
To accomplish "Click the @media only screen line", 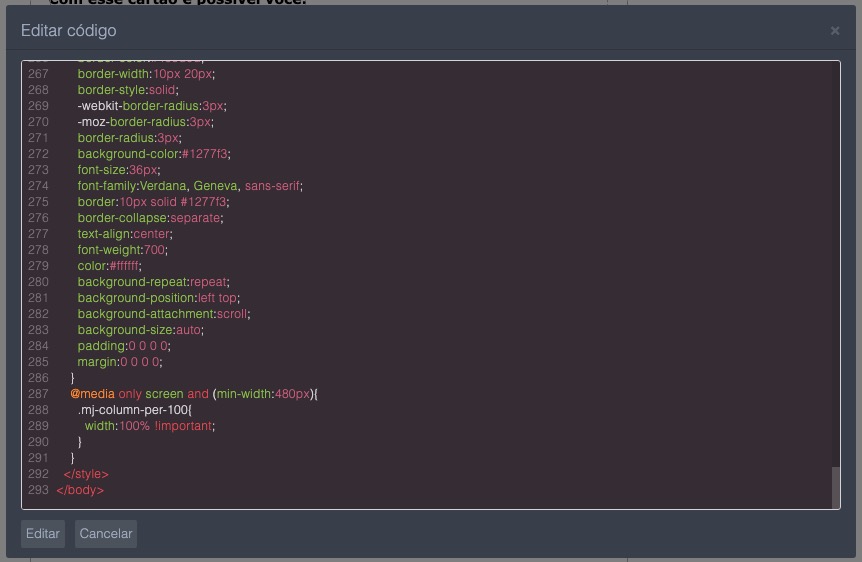I will coord(194,394).
